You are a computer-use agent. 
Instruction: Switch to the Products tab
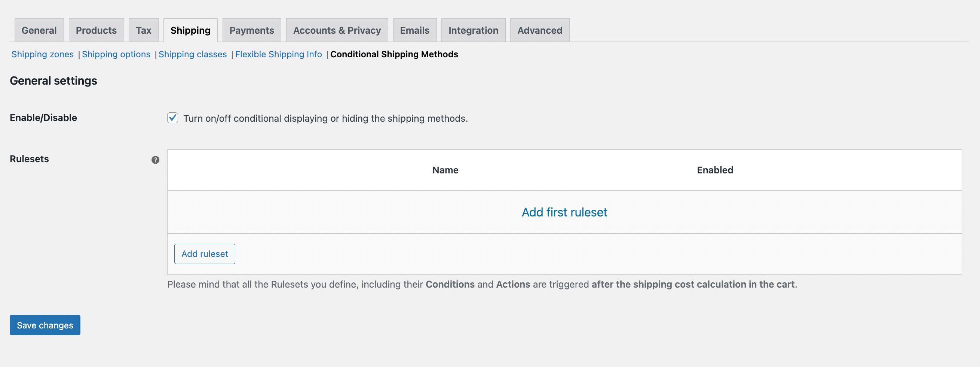click(96, 30)
